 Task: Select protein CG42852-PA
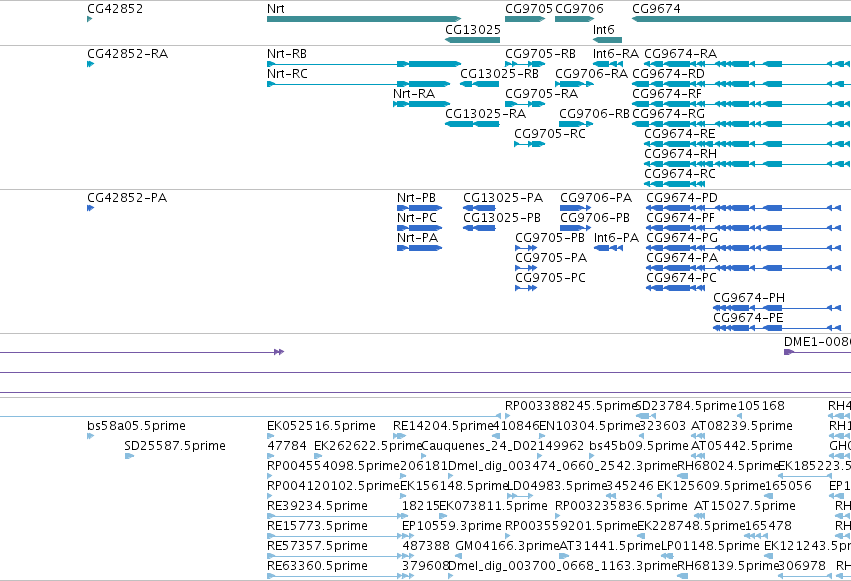point(90,208)
